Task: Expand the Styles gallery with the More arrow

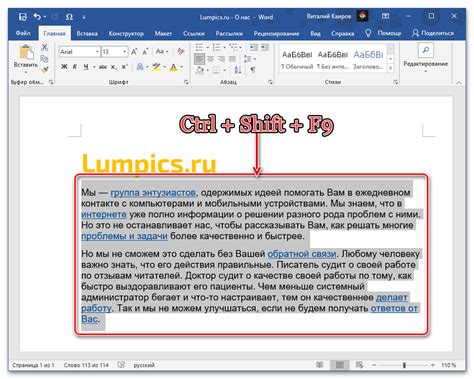Action: click(391, 68)
